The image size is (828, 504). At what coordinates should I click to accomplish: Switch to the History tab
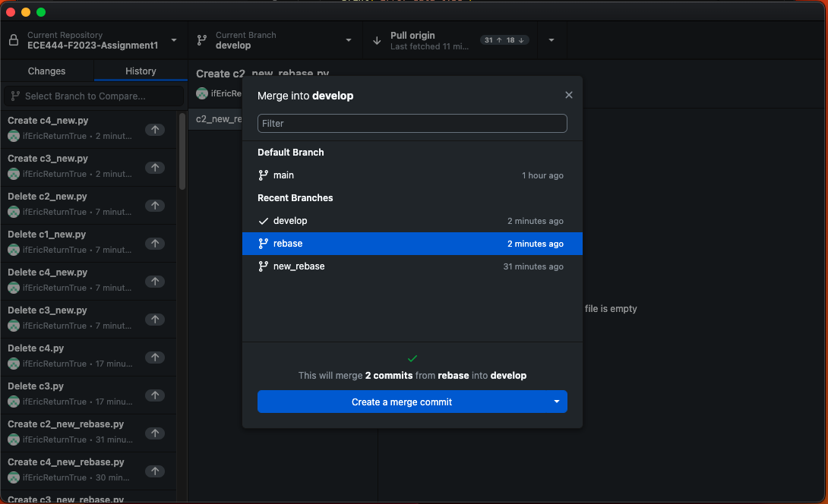tap(141, 71)
